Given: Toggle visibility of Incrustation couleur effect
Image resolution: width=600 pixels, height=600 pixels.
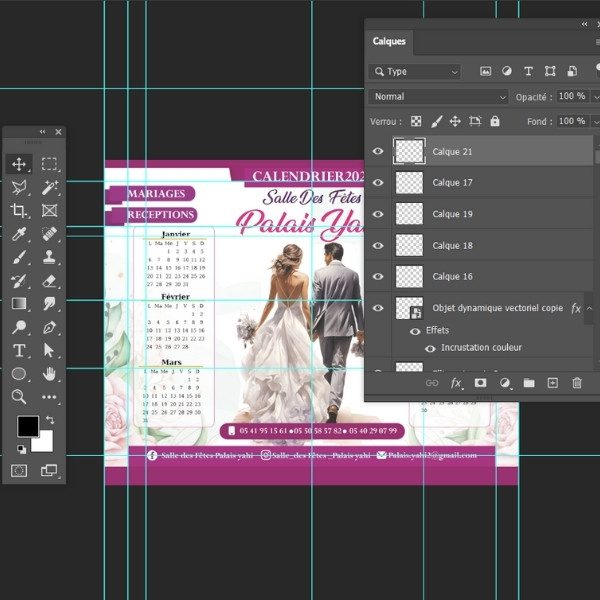Looking at the screenshot, I should coord(430,348).
